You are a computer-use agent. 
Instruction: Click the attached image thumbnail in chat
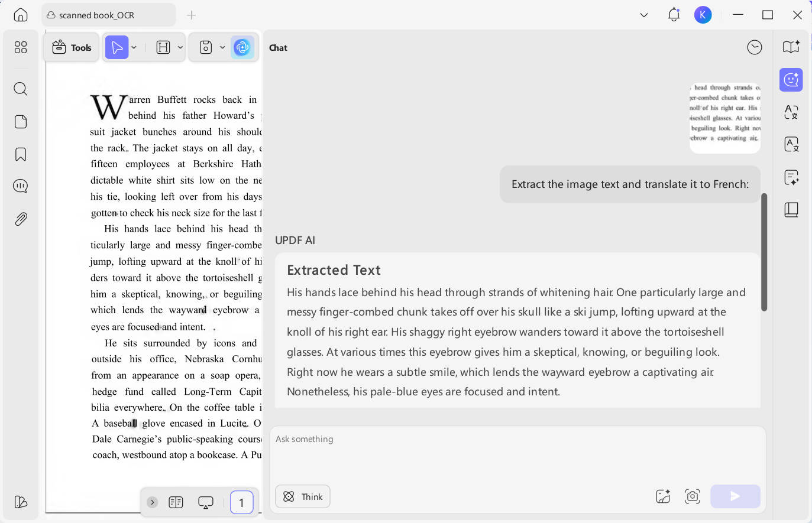[725, 117]
